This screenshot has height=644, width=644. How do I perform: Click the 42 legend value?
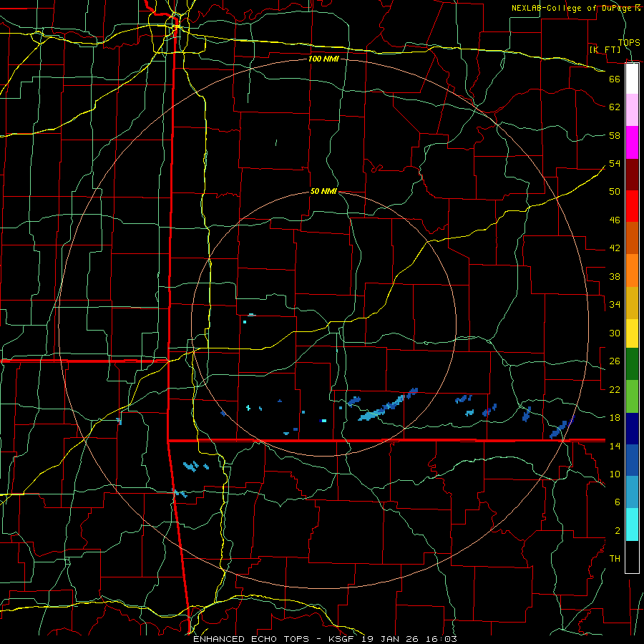[x=615, y=248]
